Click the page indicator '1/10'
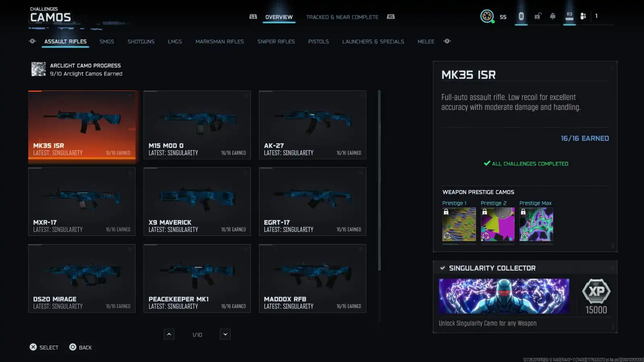 click(197, 335)
